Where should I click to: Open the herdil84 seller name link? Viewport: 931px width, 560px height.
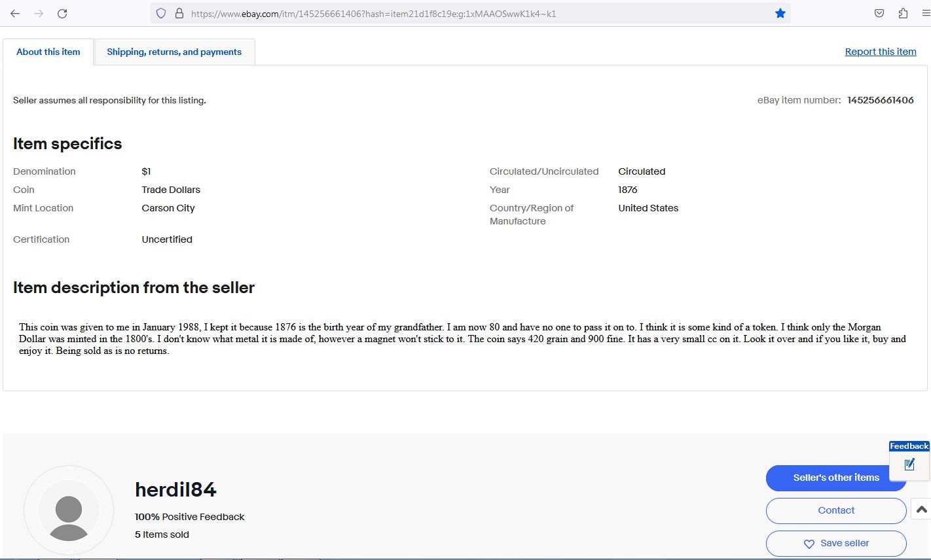tap(175, 490)
